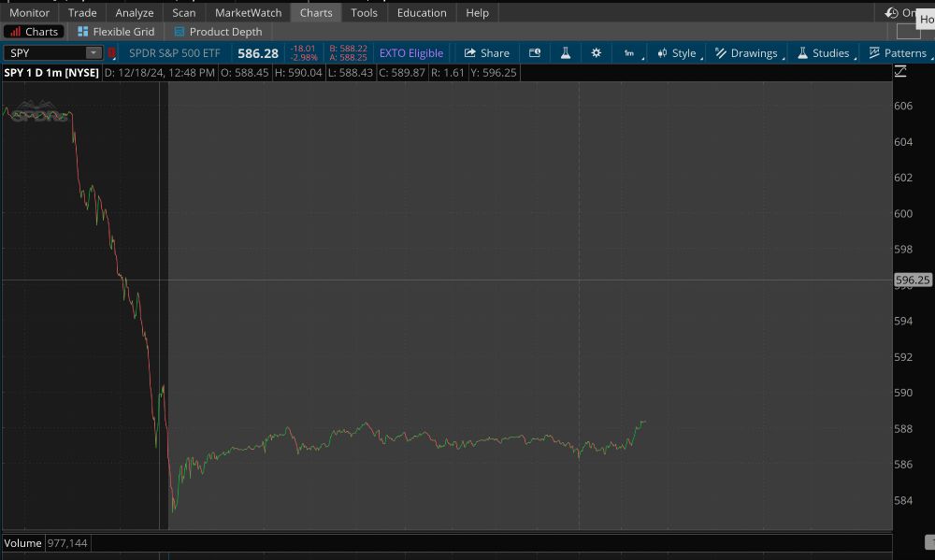Click the 596.25 price bubble on axis
The image size is (935, 560).
point(913,280)
